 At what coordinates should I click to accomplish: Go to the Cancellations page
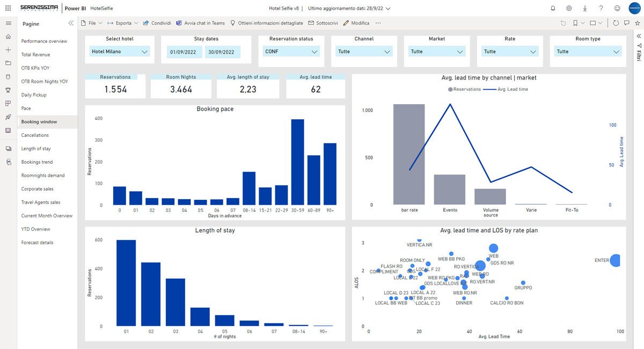[35, 135]
